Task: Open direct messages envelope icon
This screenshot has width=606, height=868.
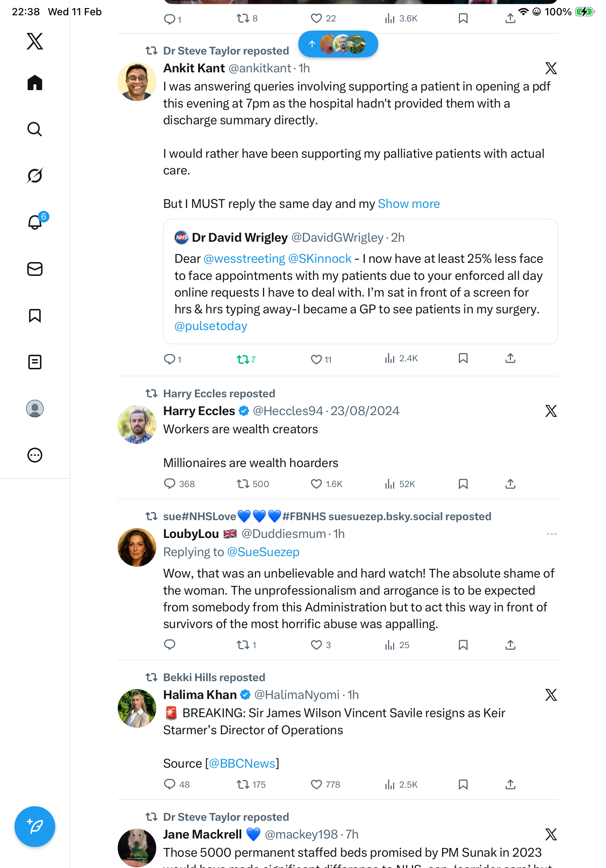Action: 35,269
